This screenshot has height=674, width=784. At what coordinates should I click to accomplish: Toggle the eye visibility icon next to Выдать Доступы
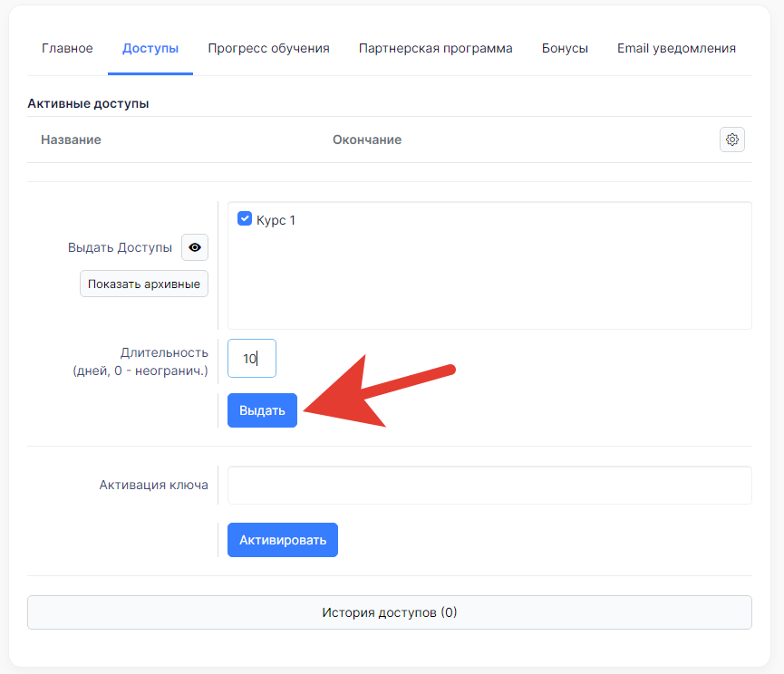pyautogui.click(x=195, y=247)
